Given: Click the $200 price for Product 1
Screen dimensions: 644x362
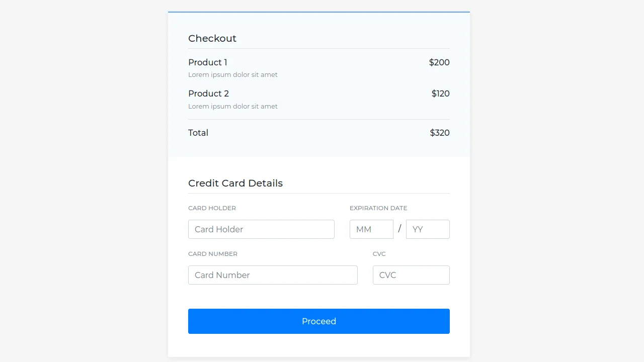Looking at the screenshot, I should pyautogui.click(x=439, y=62).
